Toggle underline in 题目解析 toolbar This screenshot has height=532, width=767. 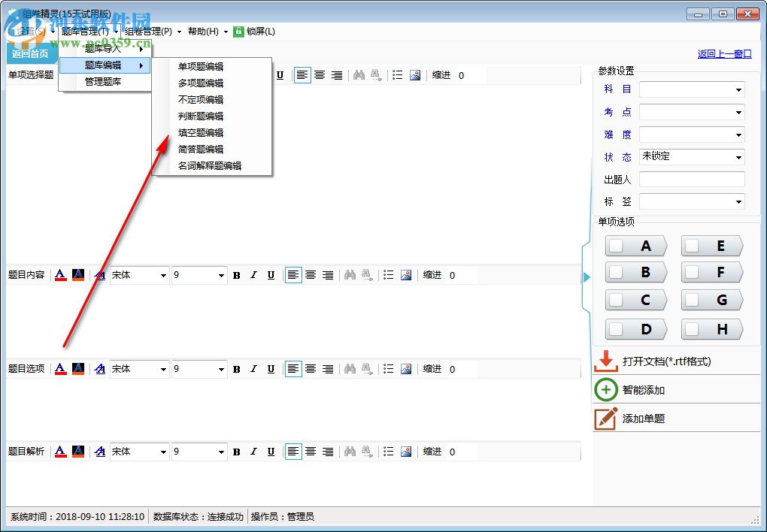[x=271, y=452]
